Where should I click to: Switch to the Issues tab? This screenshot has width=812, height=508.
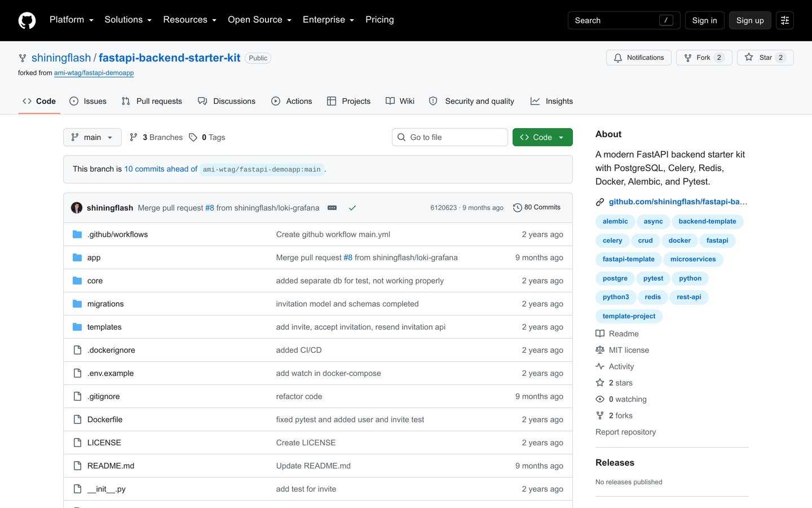tap(88, 101)
